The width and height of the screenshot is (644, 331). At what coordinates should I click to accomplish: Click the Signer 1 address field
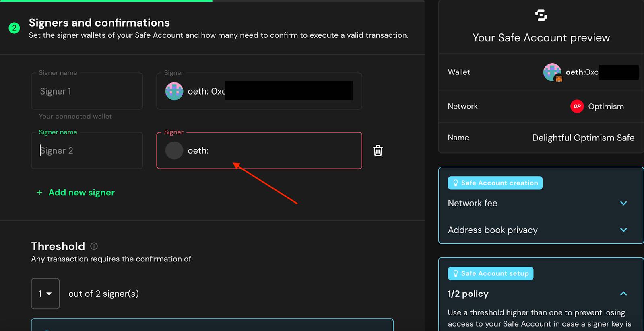[259, 91]
